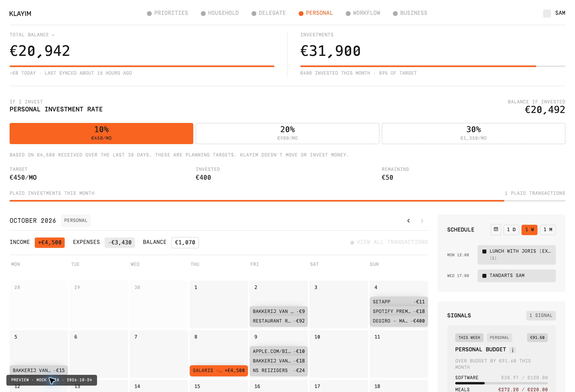
Task: Open the Delegate tab
Action: tap(269, 13)
